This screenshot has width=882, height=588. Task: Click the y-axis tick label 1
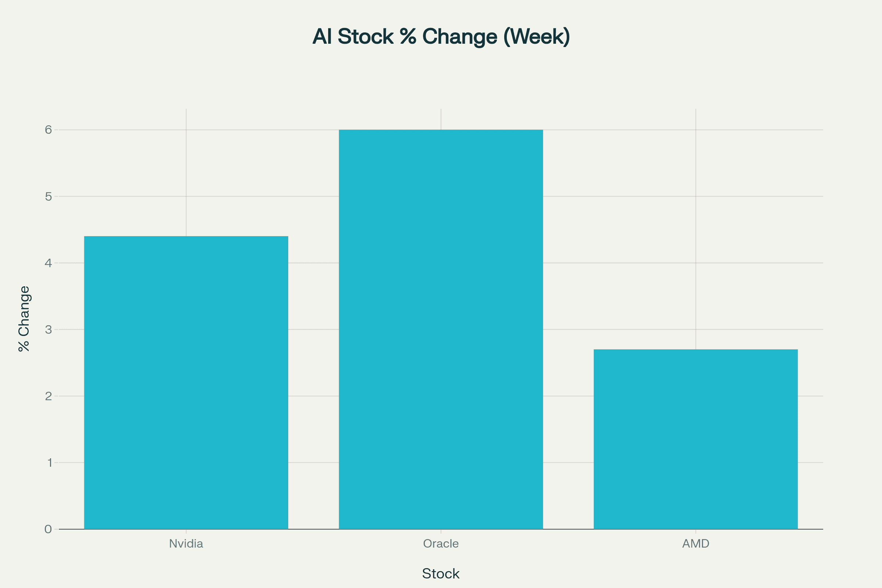click(50, 463)
